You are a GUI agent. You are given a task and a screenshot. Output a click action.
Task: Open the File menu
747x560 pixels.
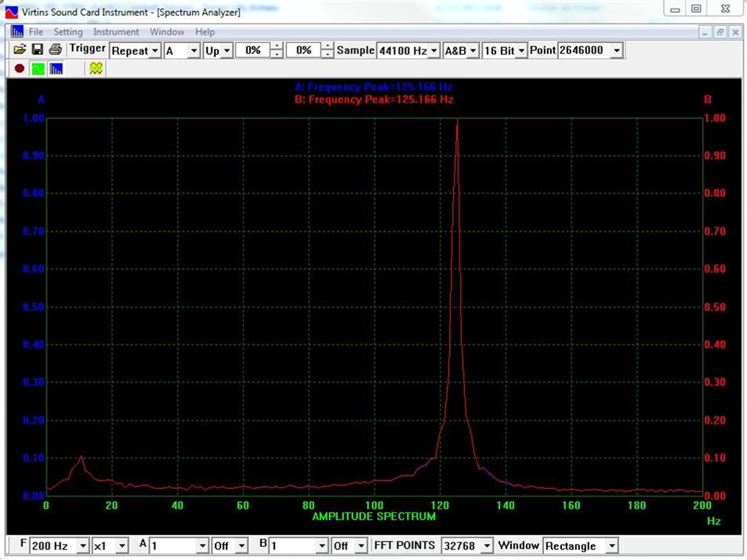[x=36, y=32]
